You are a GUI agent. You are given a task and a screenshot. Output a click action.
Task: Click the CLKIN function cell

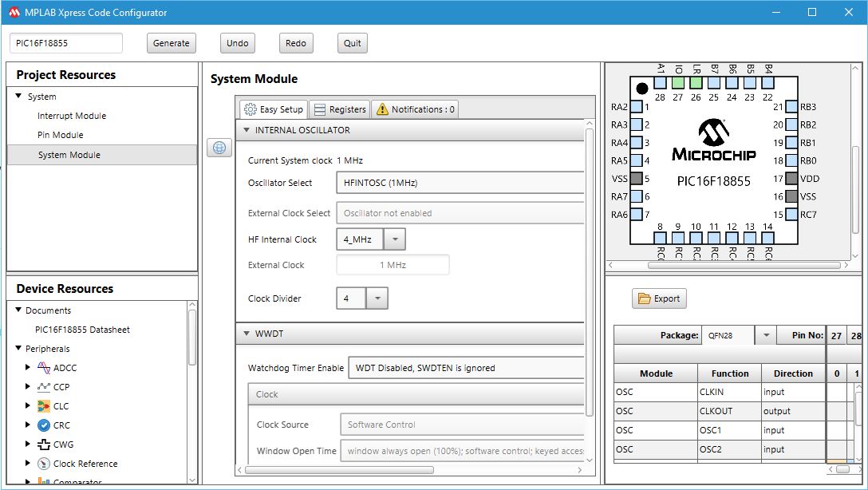pos(730,392)
